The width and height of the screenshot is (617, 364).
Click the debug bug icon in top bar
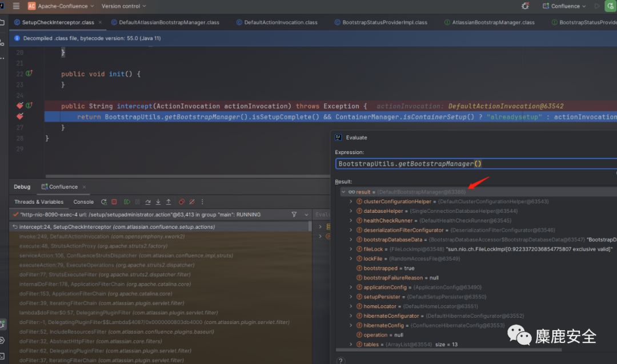pyautogui.click(x=525, y=6)
